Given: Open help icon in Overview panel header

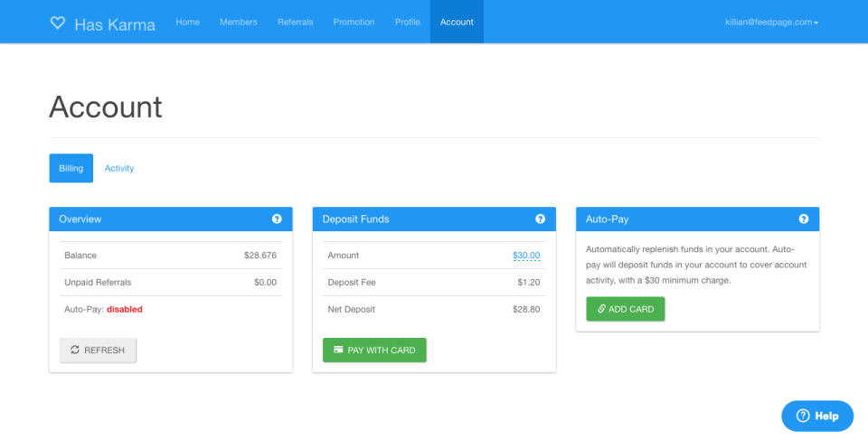Looking at the screenshot, I should [x=277, y=219].
